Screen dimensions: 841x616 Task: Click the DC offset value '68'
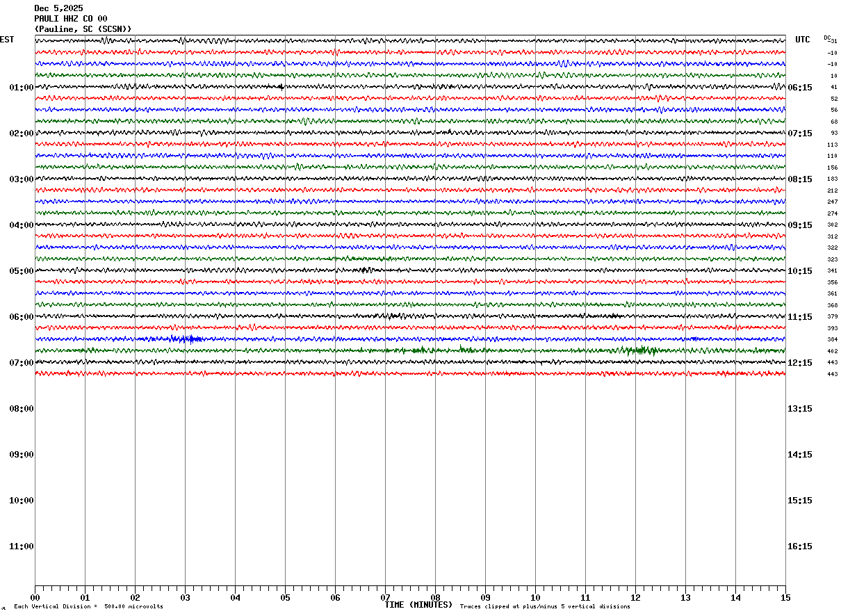tap(834, 122)
